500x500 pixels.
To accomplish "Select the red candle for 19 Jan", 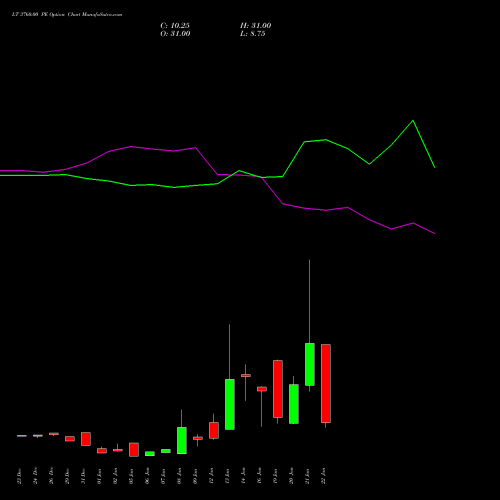I will coord(278,389).
